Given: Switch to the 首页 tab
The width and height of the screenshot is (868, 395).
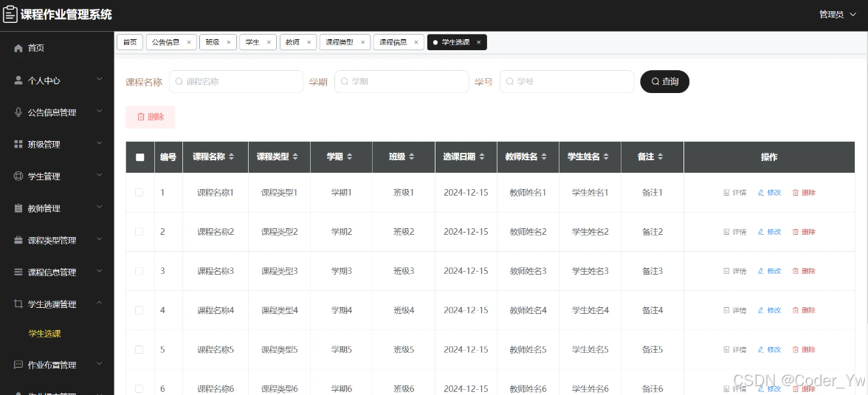Looking at the screenshot, I should point(130,42).
